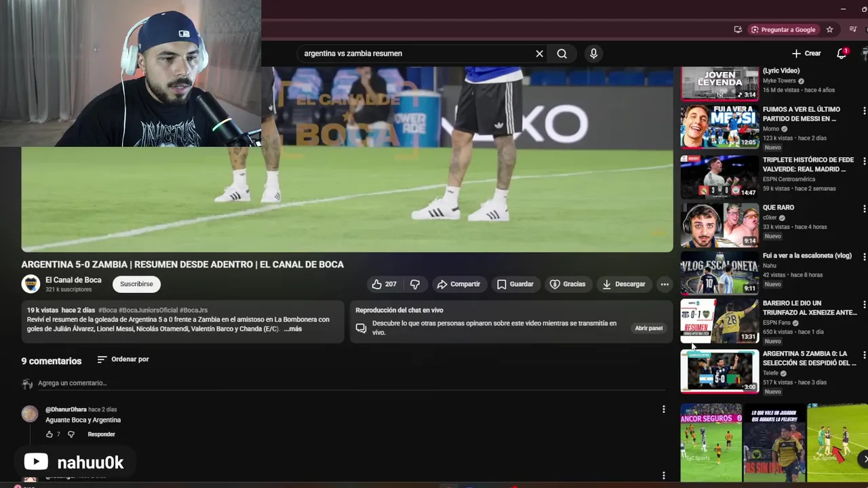
Task: Click the Gracias button
Action: click(568, 284)
